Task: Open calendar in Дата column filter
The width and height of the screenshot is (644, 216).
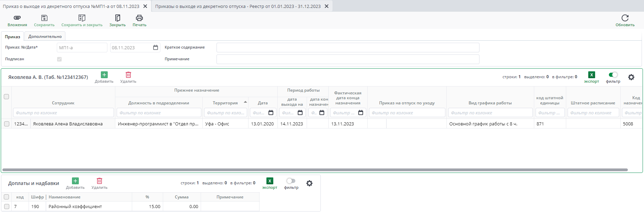Action: tap(271, 113)
